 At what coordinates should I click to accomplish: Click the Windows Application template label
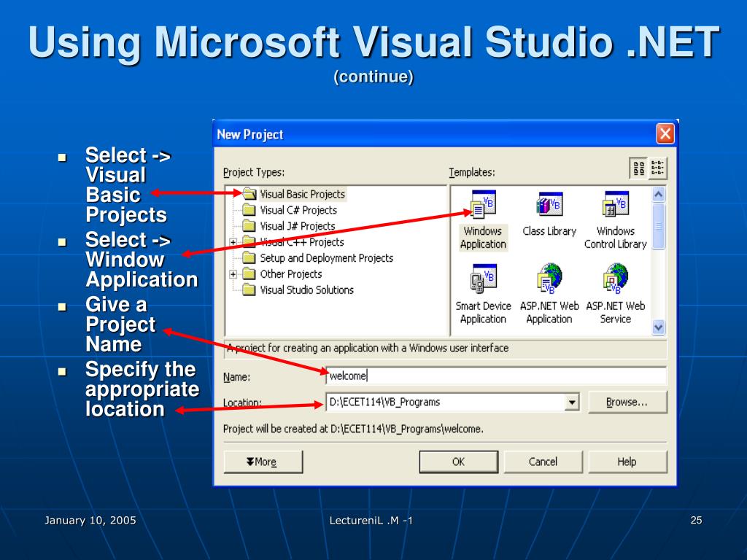483,238
